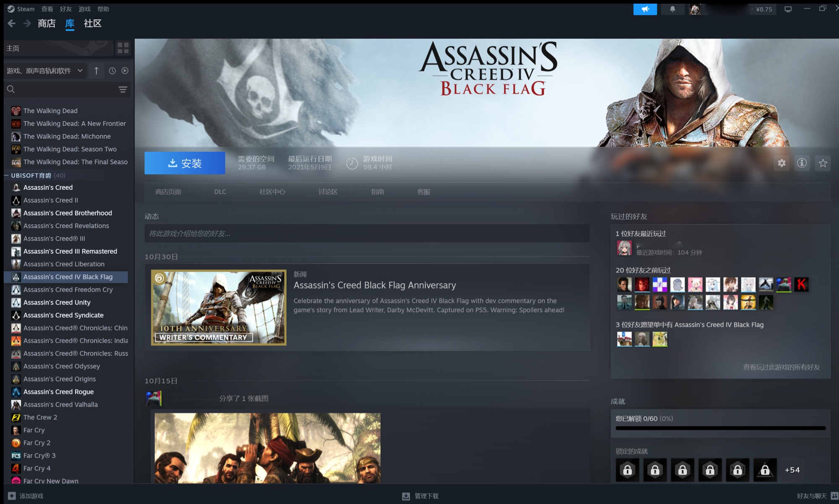This screenshot has height=504, width=839.
Task: Open Assassin's Creed Black Flag Anniversary headline
Action: (375, 285)
